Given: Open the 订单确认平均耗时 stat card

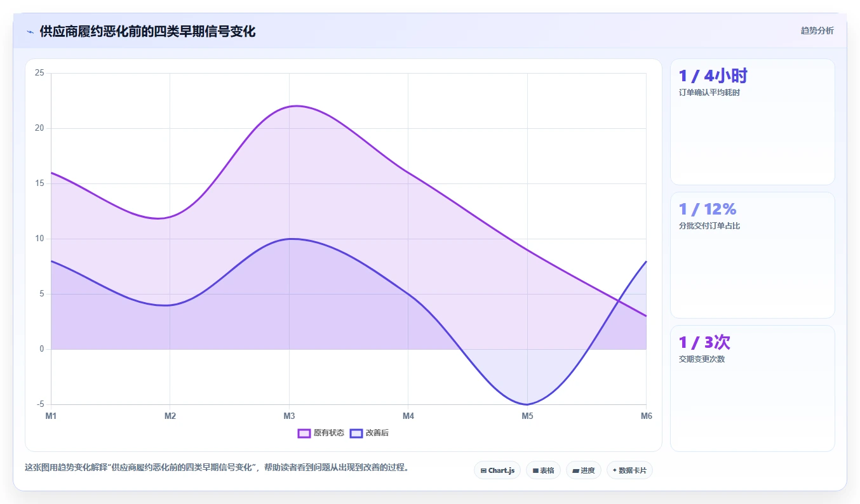Looking at the screenshot, I should pos(752,122).
